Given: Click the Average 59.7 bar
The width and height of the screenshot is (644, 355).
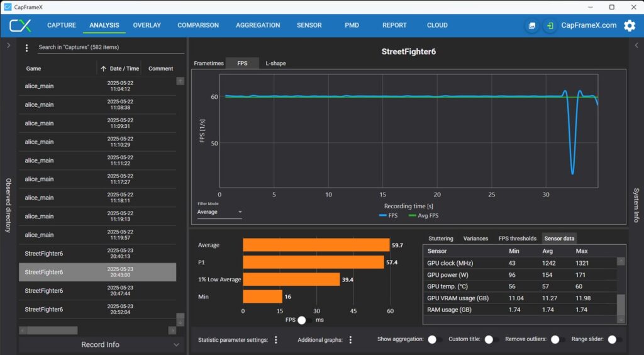Looking at the screenshot, I should pos(316,245).
